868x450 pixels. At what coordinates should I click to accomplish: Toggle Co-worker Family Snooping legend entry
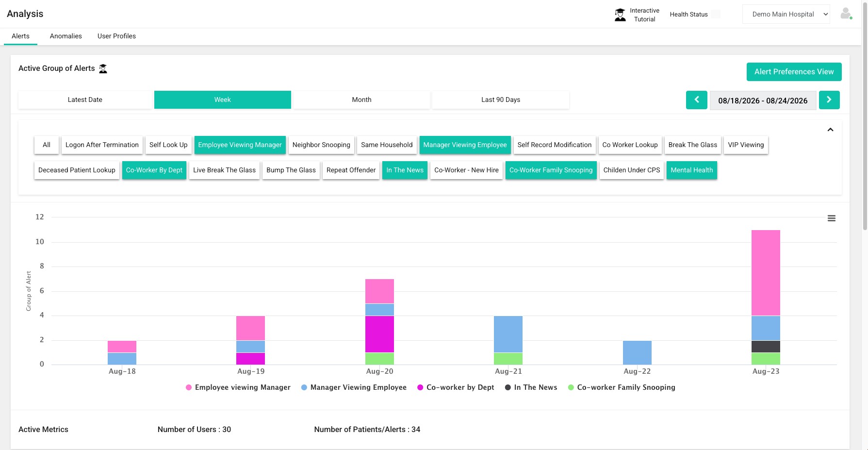[622, 387]
